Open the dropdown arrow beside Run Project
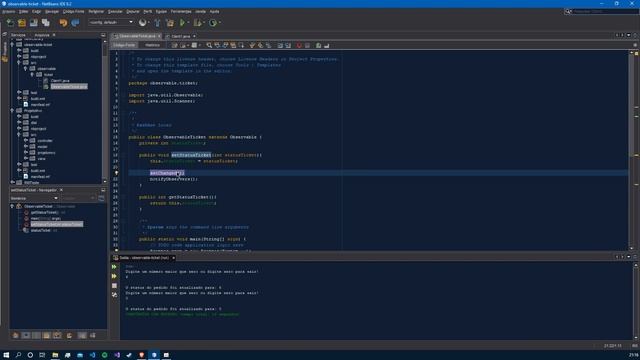 [188, 23]
